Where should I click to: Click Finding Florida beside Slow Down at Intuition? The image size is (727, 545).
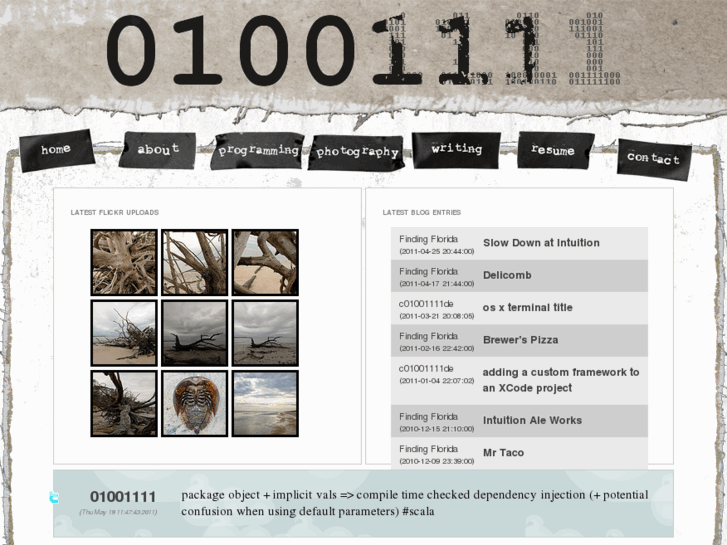[428, 239]
